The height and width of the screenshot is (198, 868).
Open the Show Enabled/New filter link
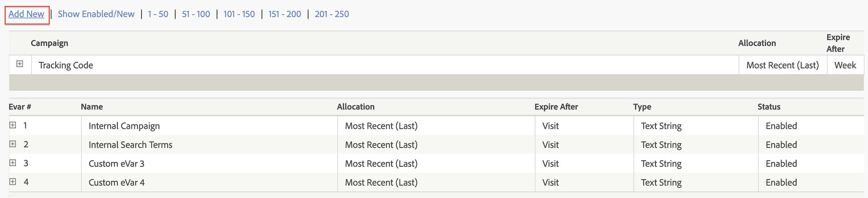pyautogui.click(x=96, y=14)
